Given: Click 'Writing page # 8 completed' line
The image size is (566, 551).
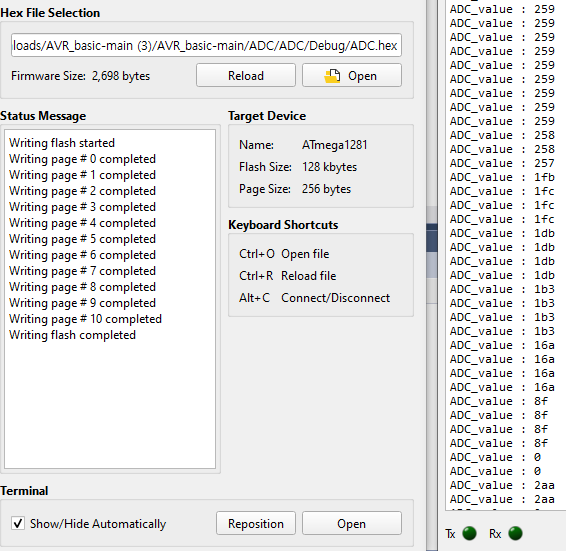Looking at the screenshot, I should [82, 287].
